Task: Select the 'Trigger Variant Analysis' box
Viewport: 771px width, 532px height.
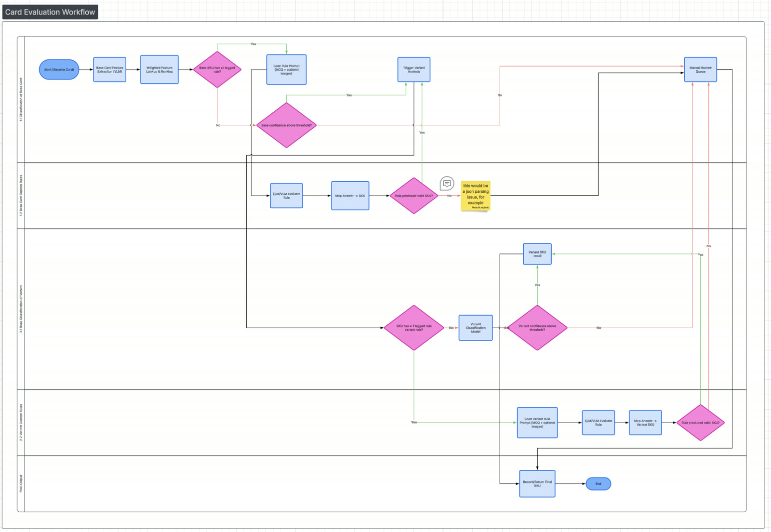Action: pos(414,69)
